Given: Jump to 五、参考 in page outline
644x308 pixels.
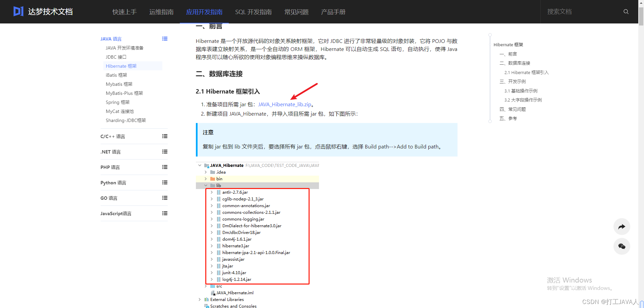Looking at the screenshot, I should (x=508, y=118).
